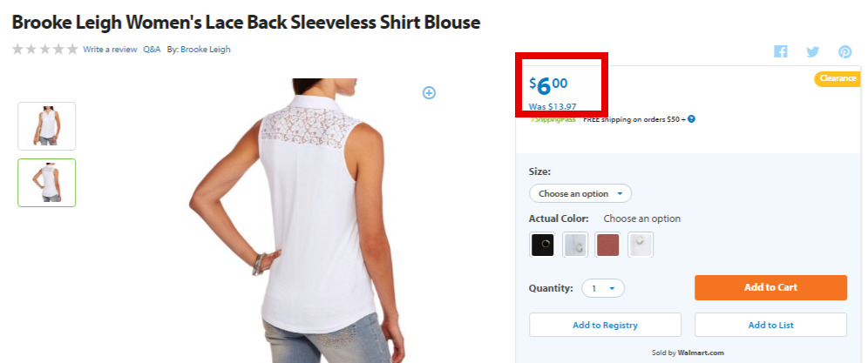Share product on Twitter icon
This screenshot has width=868, height=363.
[812, 52]
